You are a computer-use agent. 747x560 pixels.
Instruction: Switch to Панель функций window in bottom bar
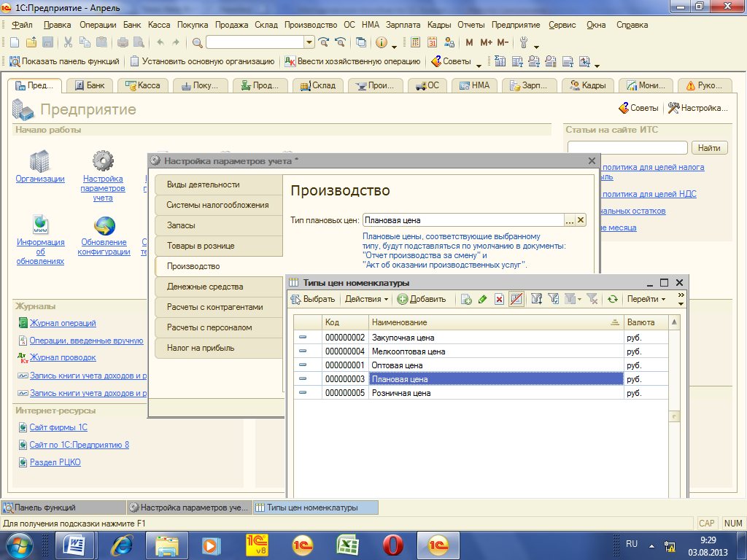64,507
